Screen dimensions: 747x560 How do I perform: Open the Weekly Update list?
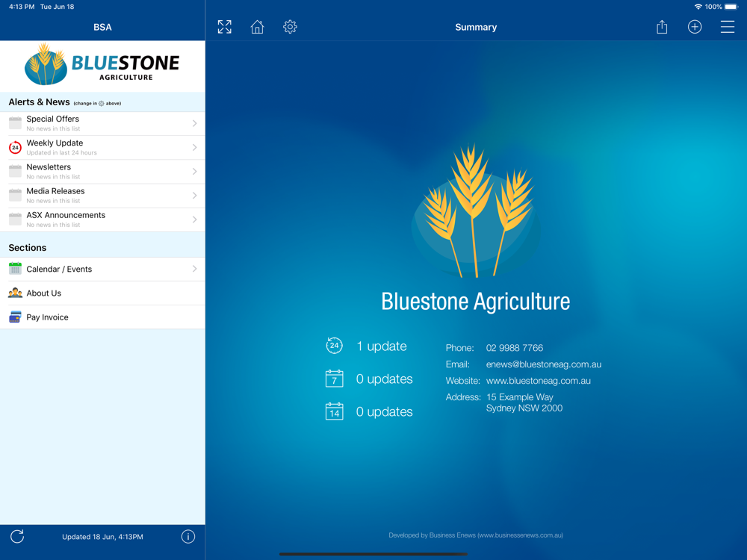click(x=102, y=148)
